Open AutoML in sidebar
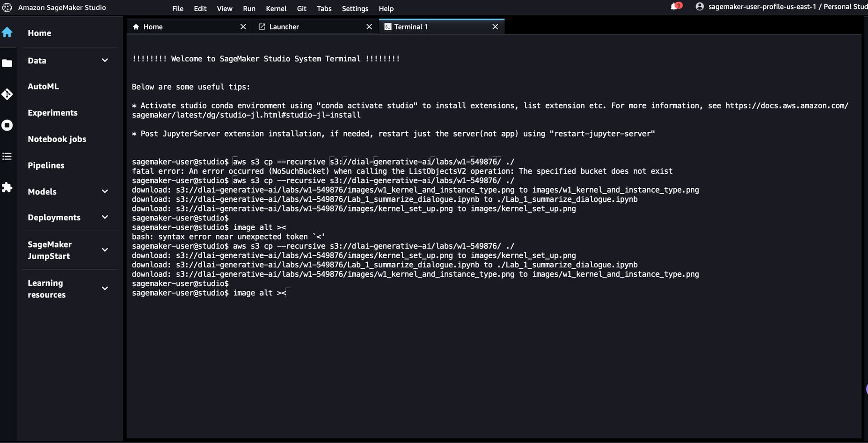The image size is (868, 443). [x=43, y=86]
